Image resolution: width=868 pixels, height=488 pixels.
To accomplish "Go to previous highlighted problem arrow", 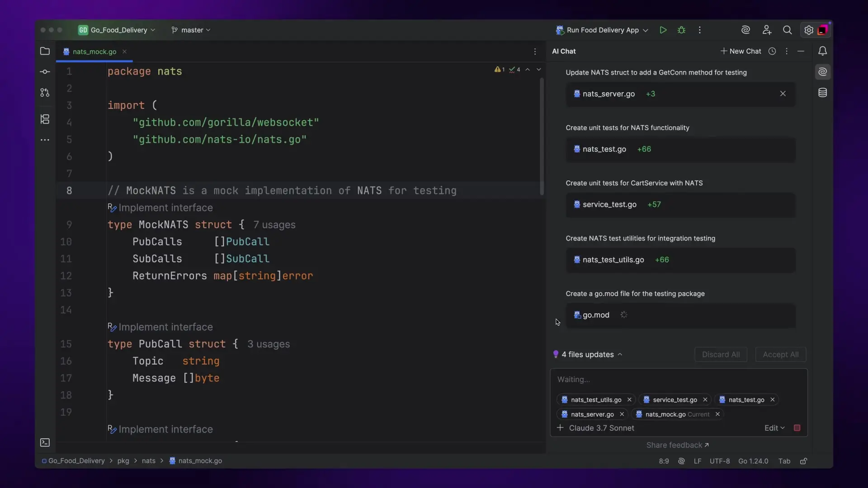I will click(x=528, y=70).
